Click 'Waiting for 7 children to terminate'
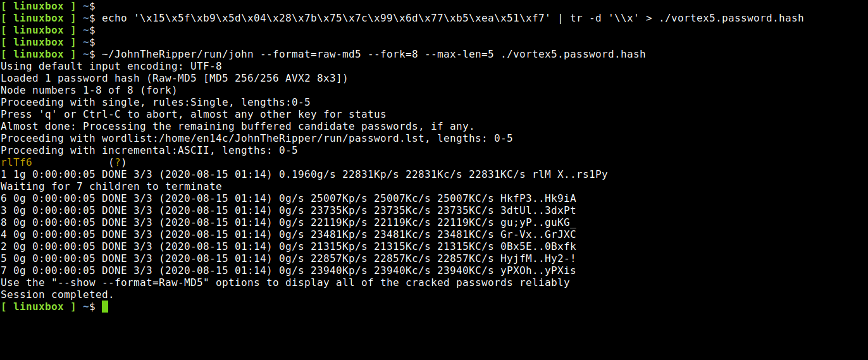868x360 pixels. coord(111,187)
